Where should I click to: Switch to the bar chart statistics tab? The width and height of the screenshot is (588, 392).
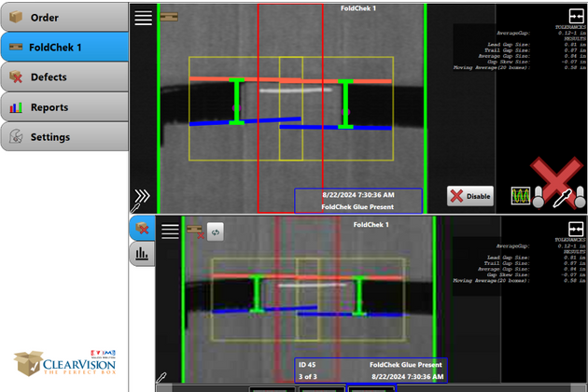(142, 254)
